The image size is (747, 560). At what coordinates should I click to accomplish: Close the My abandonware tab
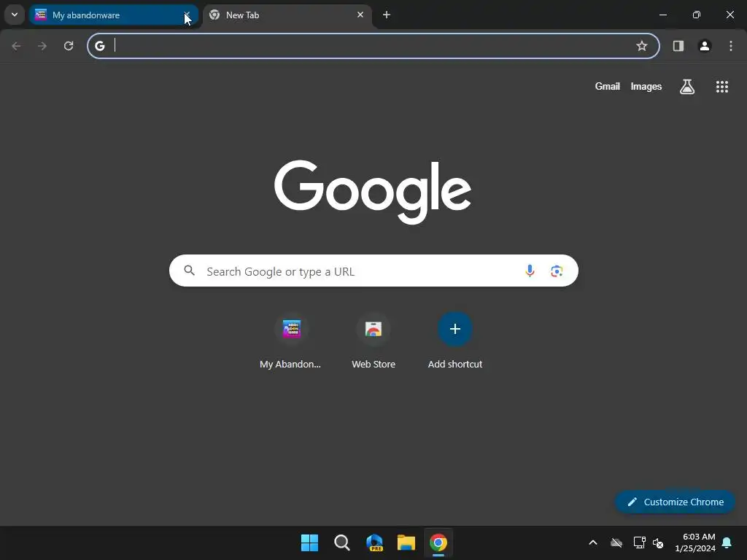pos(187,15)
